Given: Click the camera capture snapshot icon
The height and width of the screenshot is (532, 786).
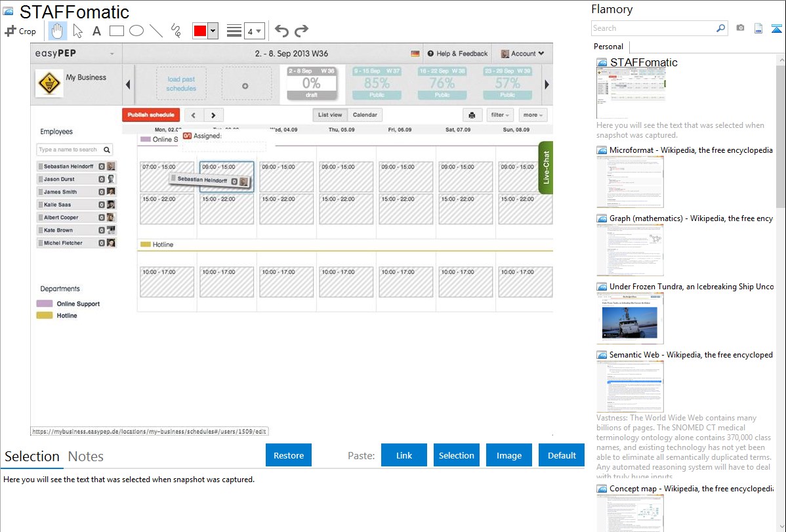Looking at the screenshot, I should click(740, 28).
